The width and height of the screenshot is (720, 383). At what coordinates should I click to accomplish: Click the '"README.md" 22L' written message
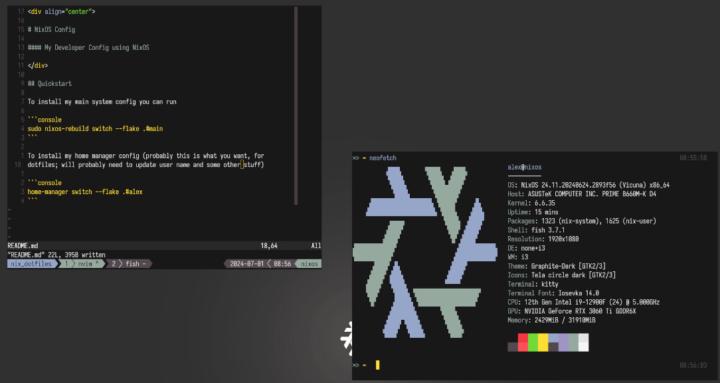click(56, 254)
